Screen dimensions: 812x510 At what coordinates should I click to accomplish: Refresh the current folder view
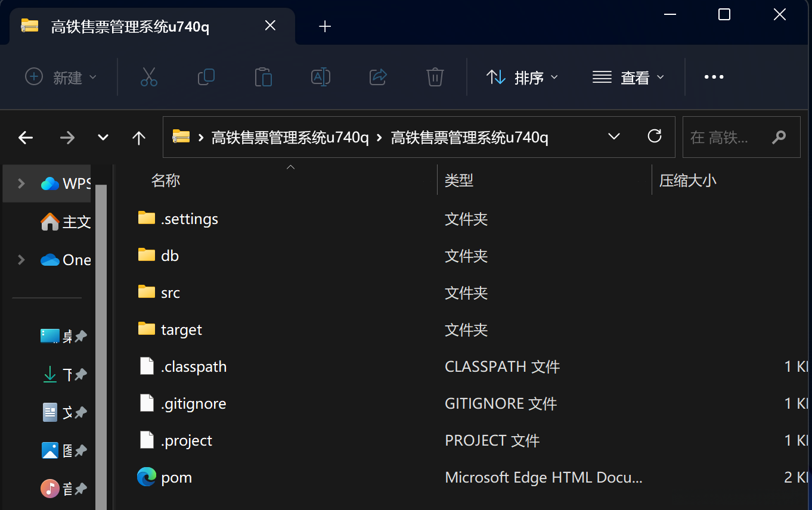click(655, 137)
